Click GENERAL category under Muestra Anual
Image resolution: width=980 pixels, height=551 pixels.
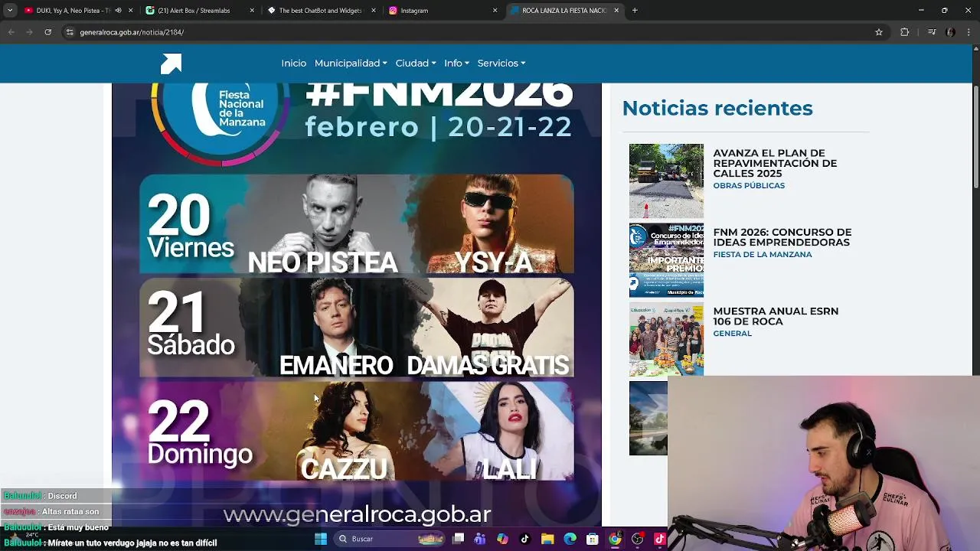(733, 334)
